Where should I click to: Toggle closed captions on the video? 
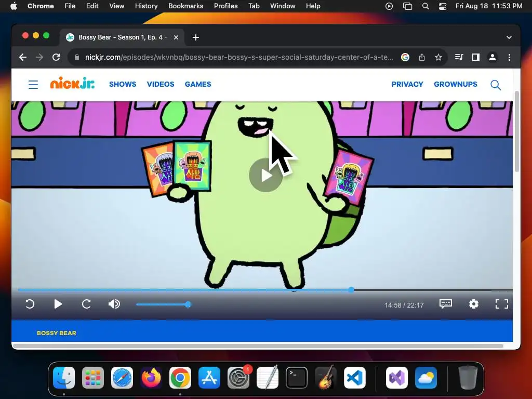tap(445, 303)
